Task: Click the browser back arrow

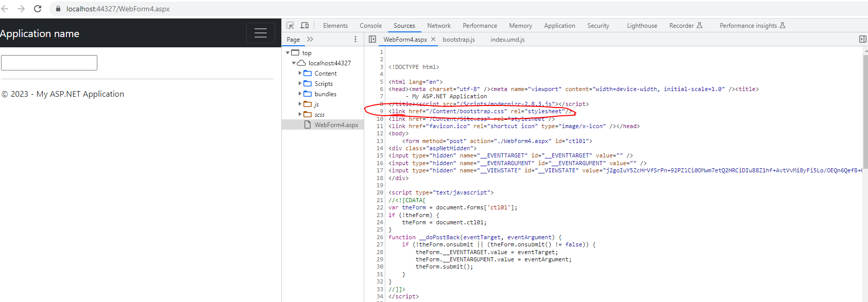Action: click(5, 9)
